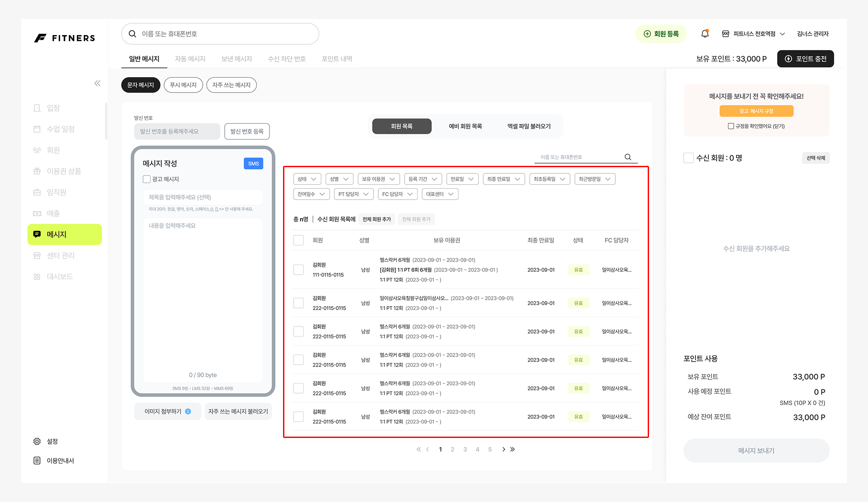Click into 제목을 입력해주세요 title field
Viewport: 868px width, 502px height.
203,197
